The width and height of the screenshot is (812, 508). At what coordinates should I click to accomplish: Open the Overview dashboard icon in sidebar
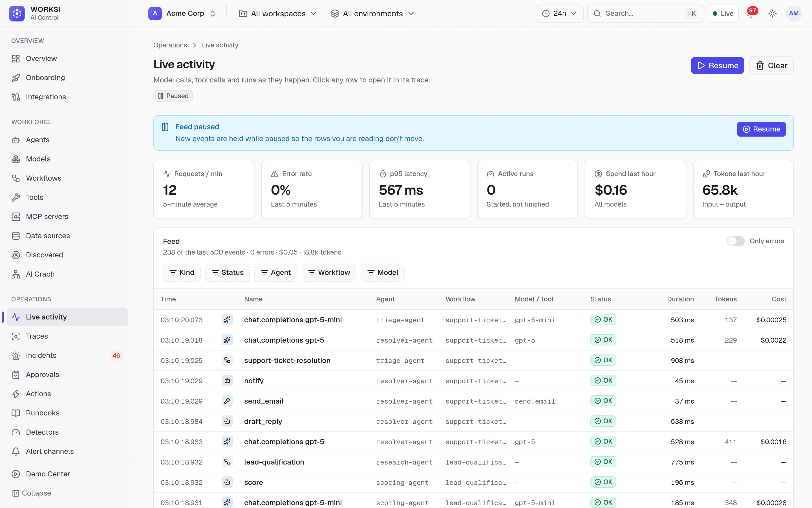click(16, 58)
